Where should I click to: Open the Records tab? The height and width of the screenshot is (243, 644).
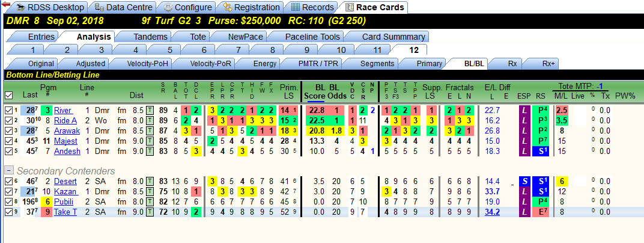pos(312,7)
